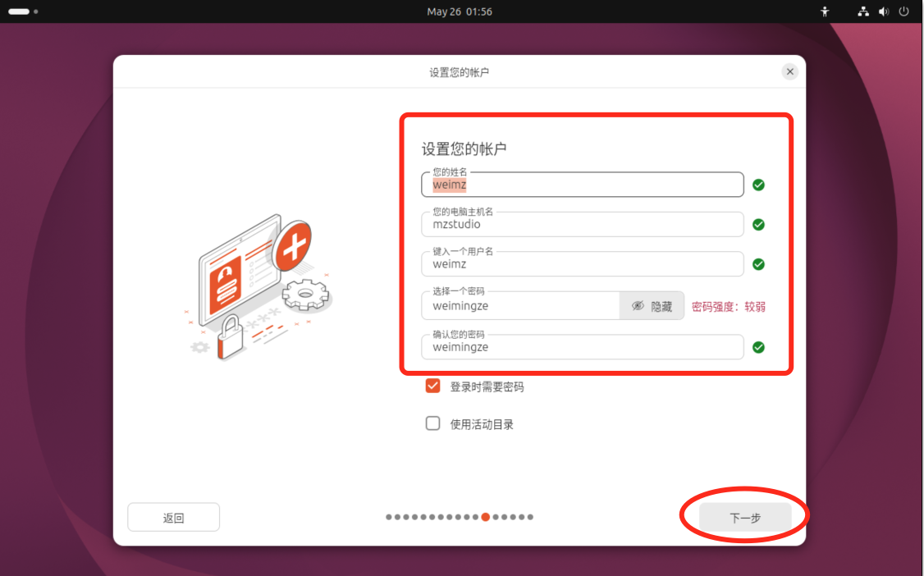924x576 pixels.
Task: Close the account setup installer window
Action: click(789, 72)
